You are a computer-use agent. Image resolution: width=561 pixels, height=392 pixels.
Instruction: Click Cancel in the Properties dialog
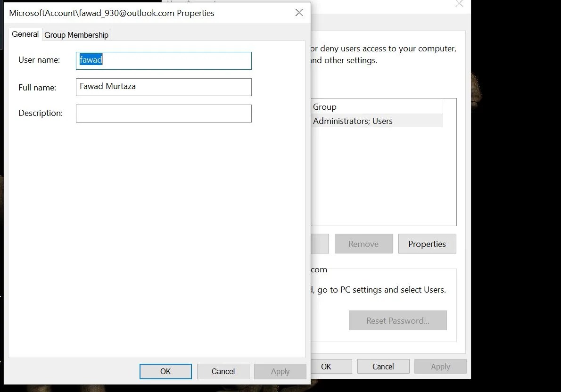point(223,371)
